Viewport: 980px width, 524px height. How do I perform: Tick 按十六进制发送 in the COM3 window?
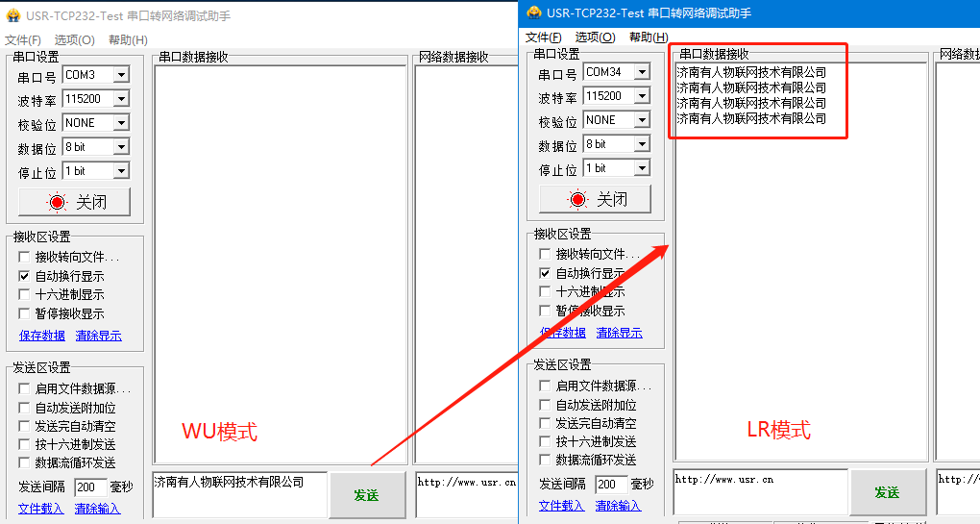pos(25,444)
